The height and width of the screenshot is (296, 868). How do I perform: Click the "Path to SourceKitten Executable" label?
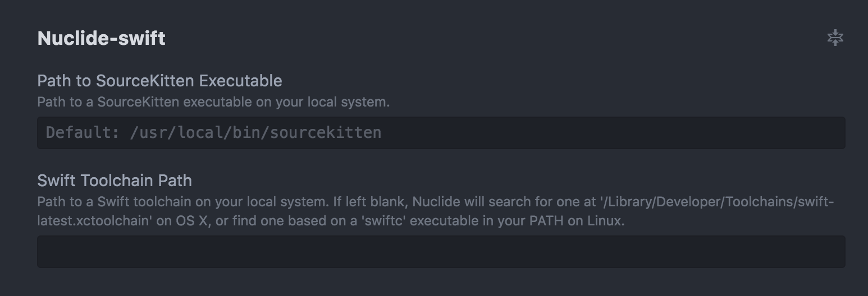159,81
